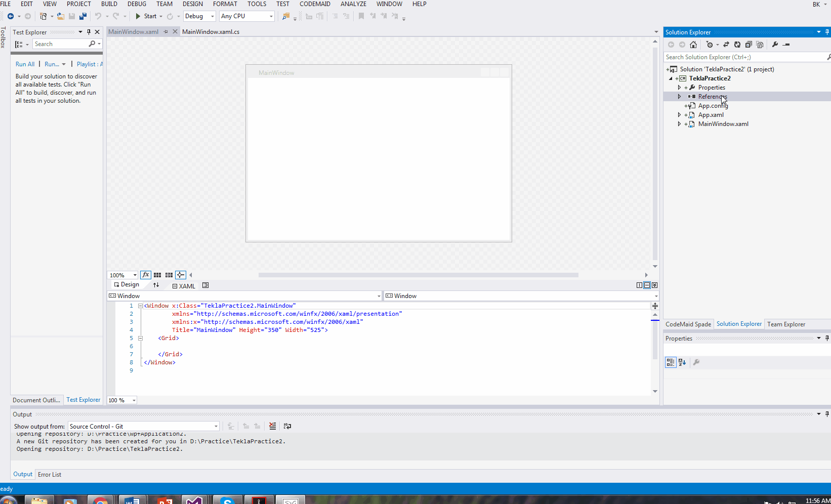The height and width of the screenshot is (504, 831).
Task: Toggle show snap grid in designer
Action: pos(157,275)
